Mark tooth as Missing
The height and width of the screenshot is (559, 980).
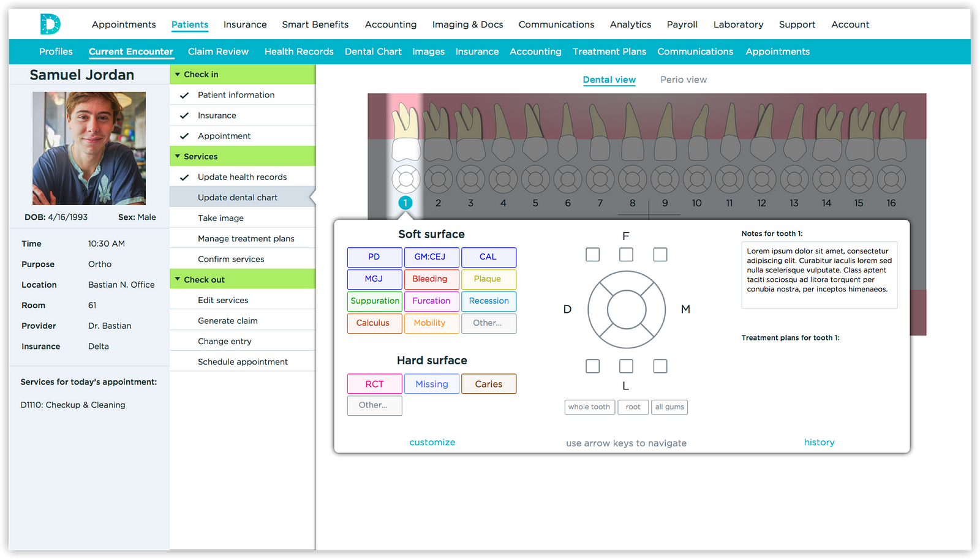tap(431, 384)
